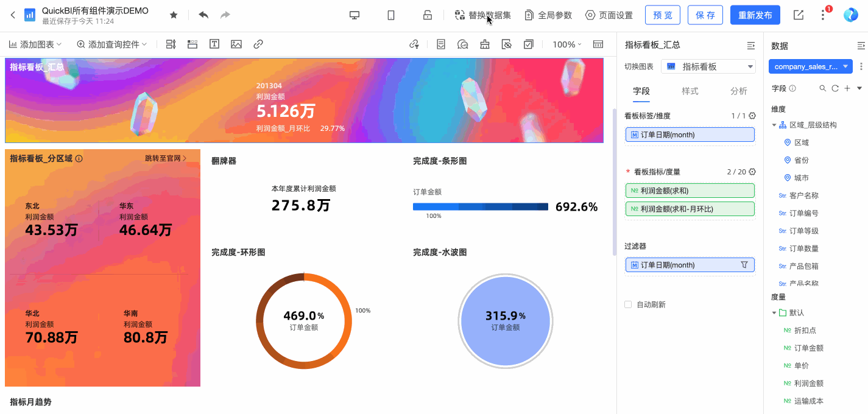Click the 跳转至官网 link

click(x=166, y=158)
